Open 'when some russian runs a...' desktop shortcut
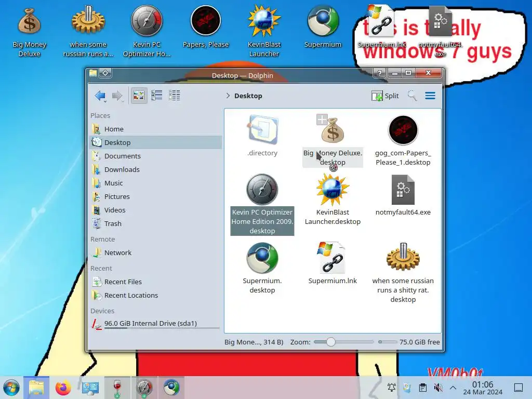532x399 pixels. [88, 31]
